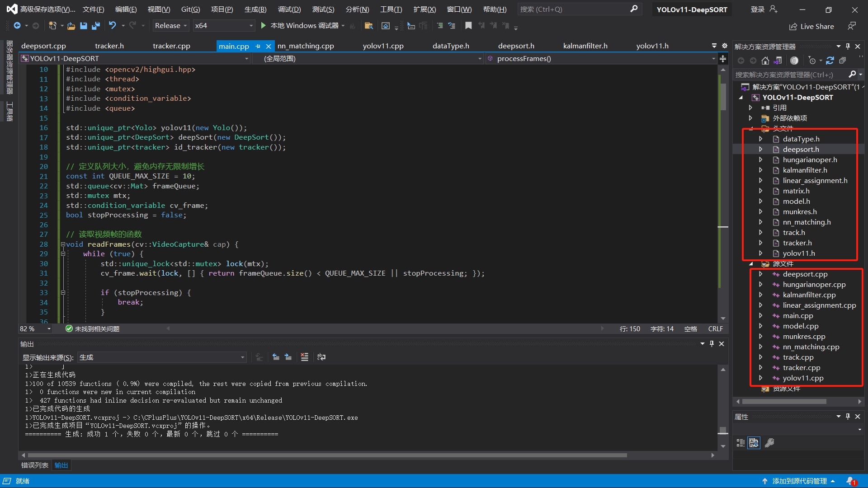Screen dimensions: 868x488
Task: Click the feedback icon beside Live Share
Action: pos(851,26)
